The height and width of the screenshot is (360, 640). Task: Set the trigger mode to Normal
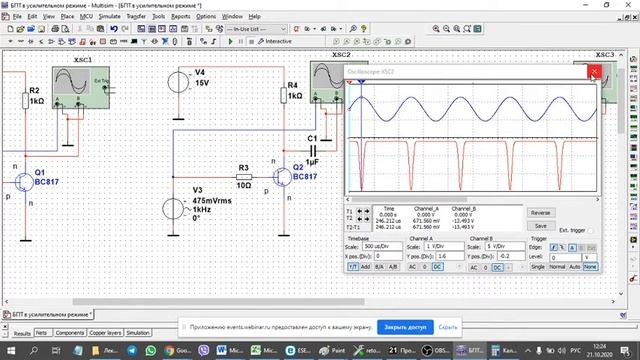tap(557, 267)
